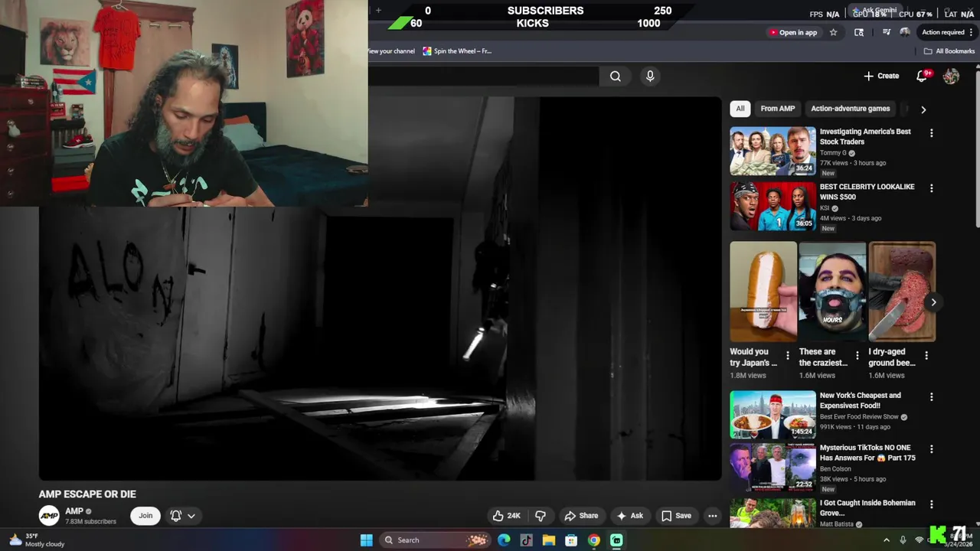
Task: Launch Microsoft Edge from the taskbar
Action: [x=504, y=540]
